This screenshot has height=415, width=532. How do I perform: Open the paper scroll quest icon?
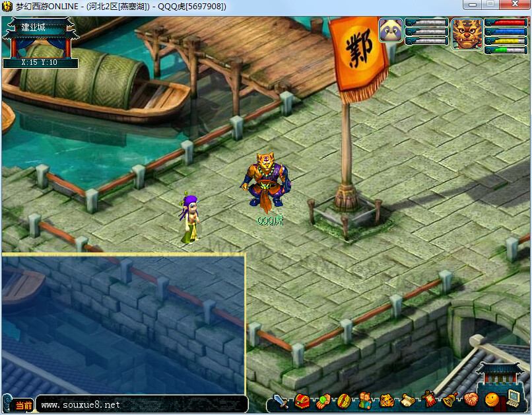pos(408,401)
